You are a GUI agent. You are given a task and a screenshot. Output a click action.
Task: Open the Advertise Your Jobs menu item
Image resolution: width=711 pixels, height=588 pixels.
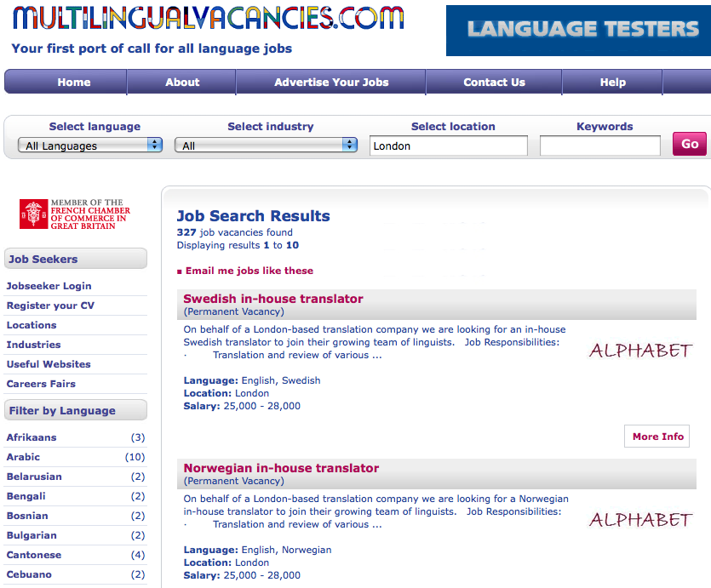coord(331,83)
